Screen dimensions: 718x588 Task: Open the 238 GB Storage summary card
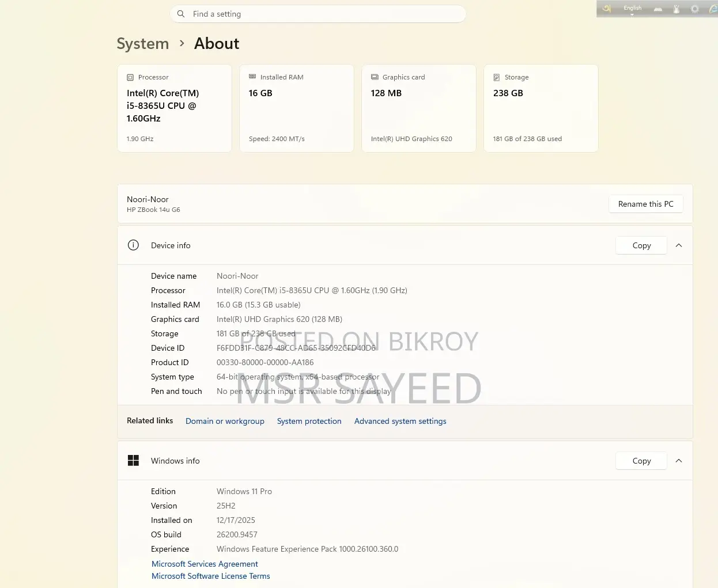click(541, 108)
